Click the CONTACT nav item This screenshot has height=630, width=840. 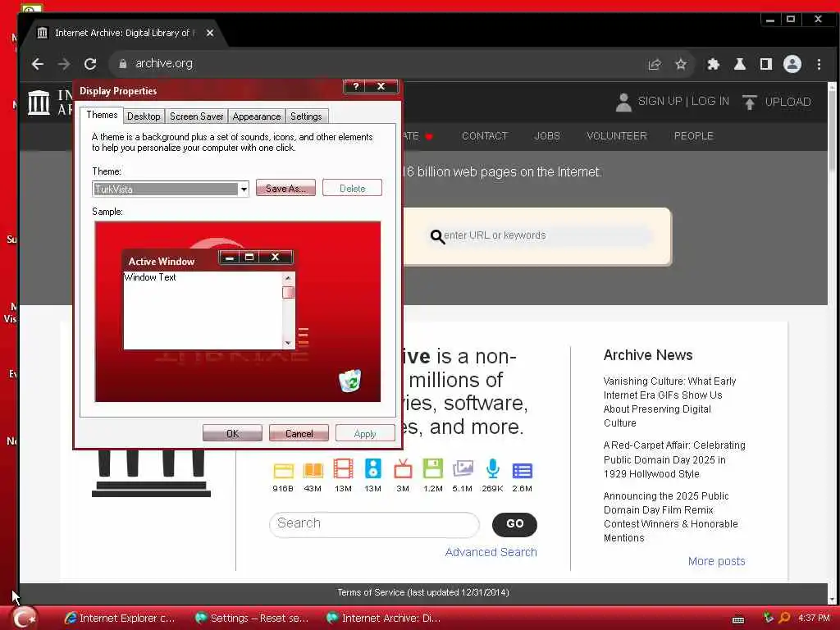(x=484, y=136)
